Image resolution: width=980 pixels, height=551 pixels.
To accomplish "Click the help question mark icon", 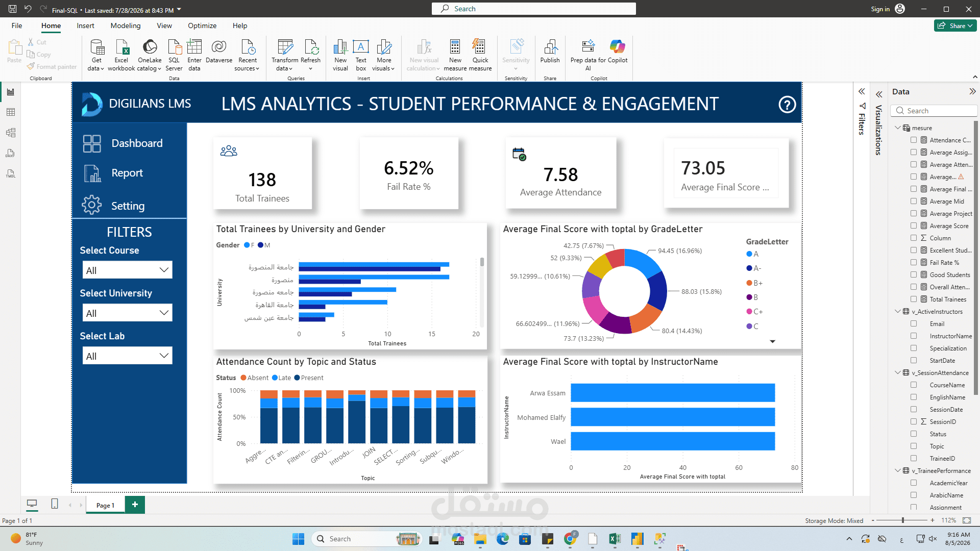I will pyautogui.click(x=787, y=105).
